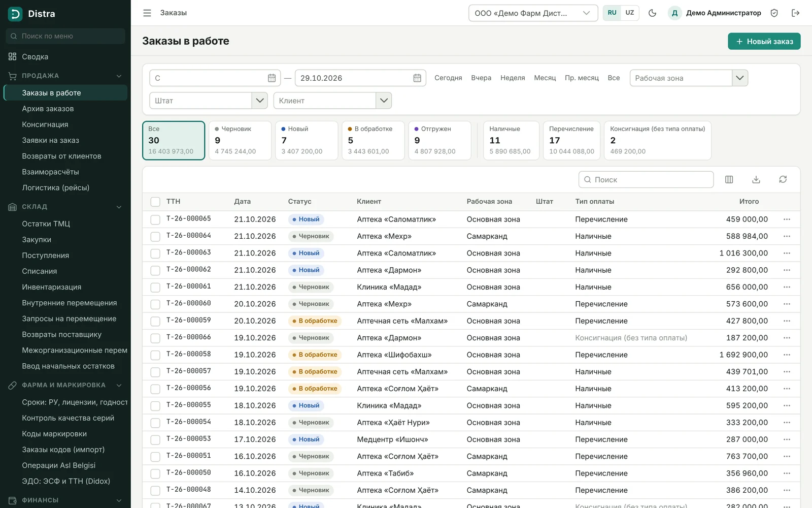Tick checkbox for order T-26-000062
The image size is (812, 508).
point(155,270)
